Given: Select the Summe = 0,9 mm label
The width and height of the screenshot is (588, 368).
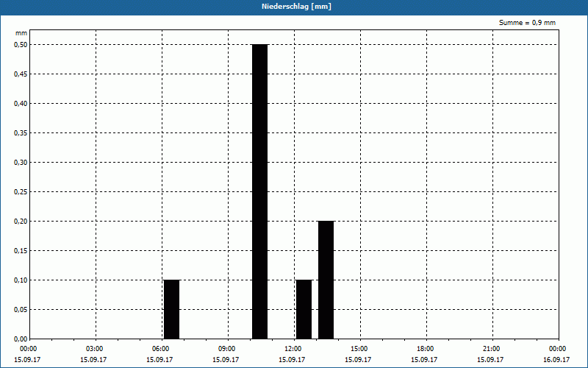Looking at the screenshot, I should tap(527, 23).
